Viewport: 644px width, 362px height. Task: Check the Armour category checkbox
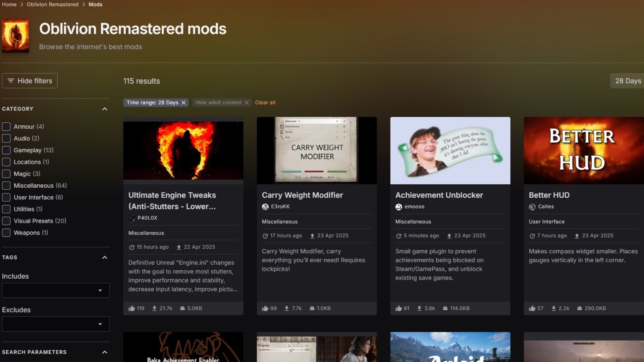pyautogui.click(x=6, y=127)
